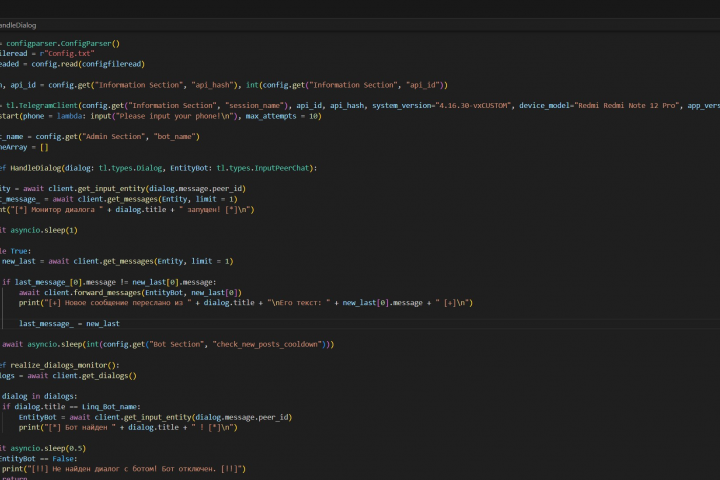Click the True keyword
Viewport: 720px width, 480px height.
[x=19, y=251]
